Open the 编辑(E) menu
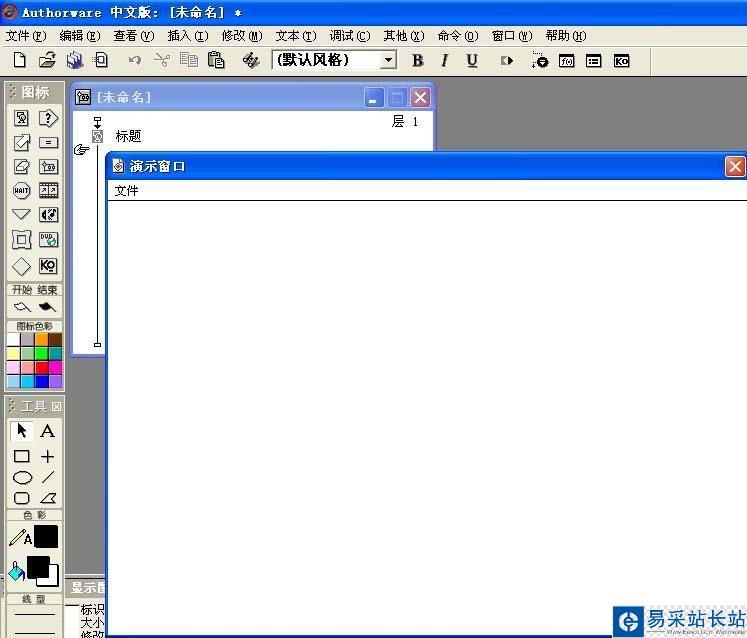The image size is (747, 638). coord(80,36)
